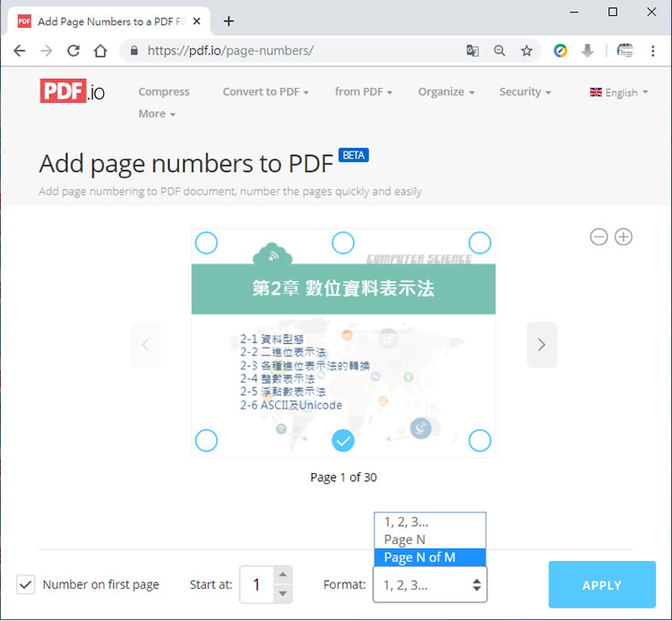
Task: Increase Start at value with up arrow
Action: tap(283, 575)
